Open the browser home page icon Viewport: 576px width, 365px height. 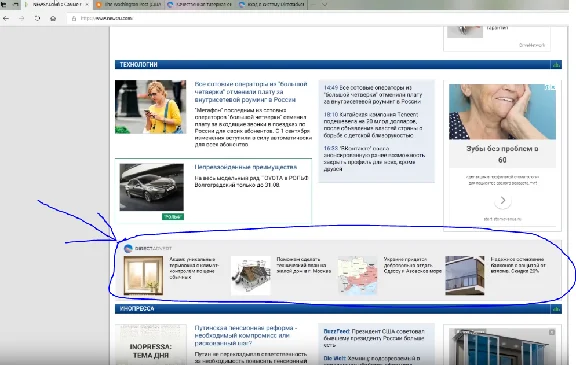point(53,18)
